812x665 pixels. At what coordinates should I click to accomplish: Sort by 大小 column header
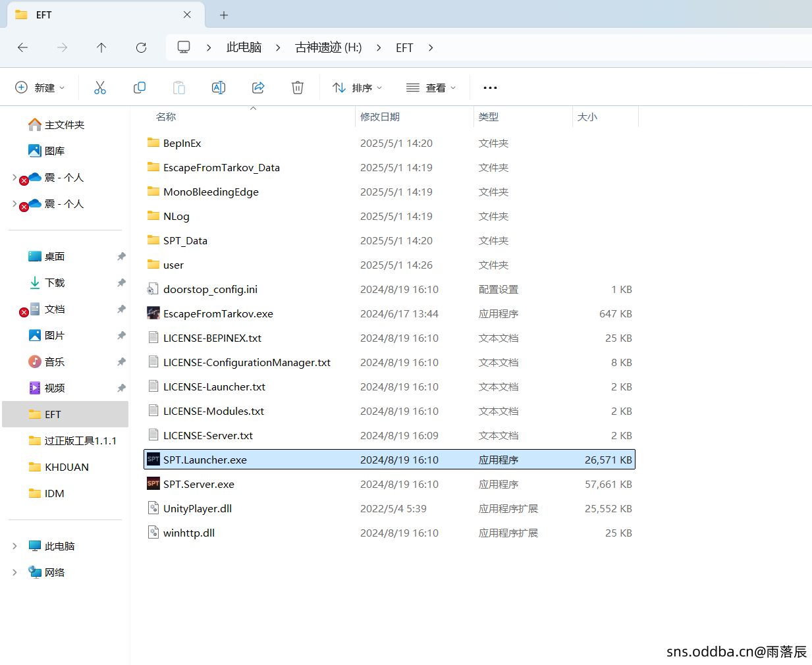pyautogui.click(x=605, y=117)
